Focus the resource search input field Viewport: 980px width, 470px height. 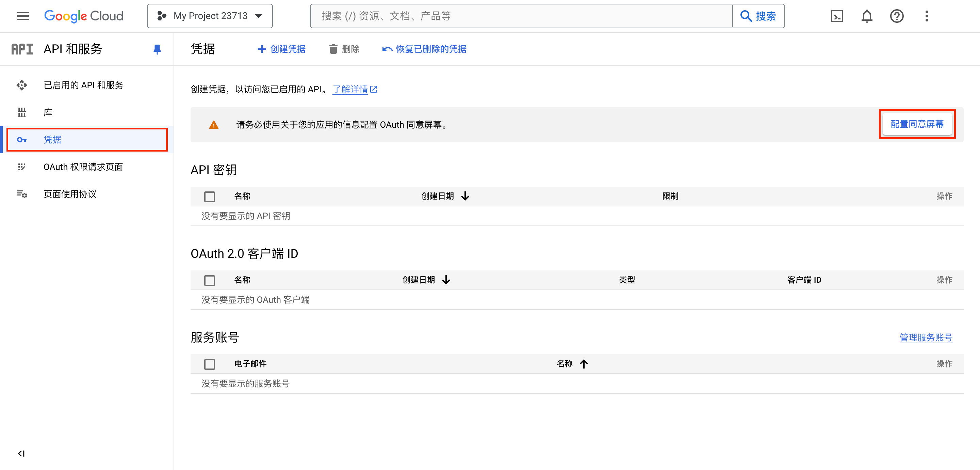[x=521, y=16]
